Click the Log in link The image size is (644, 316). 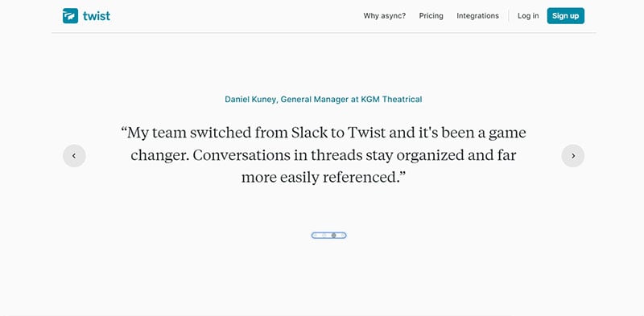tap(528, 16)
